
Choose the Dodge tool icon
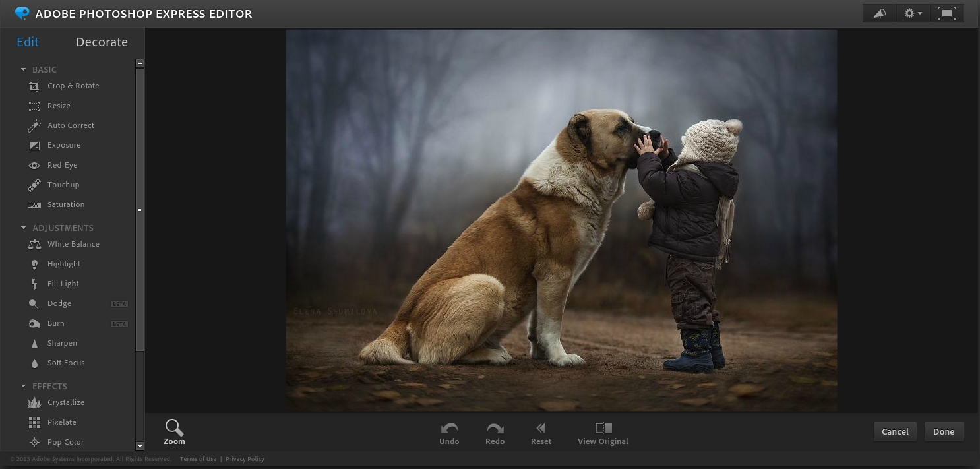click(x=34, y=303)
